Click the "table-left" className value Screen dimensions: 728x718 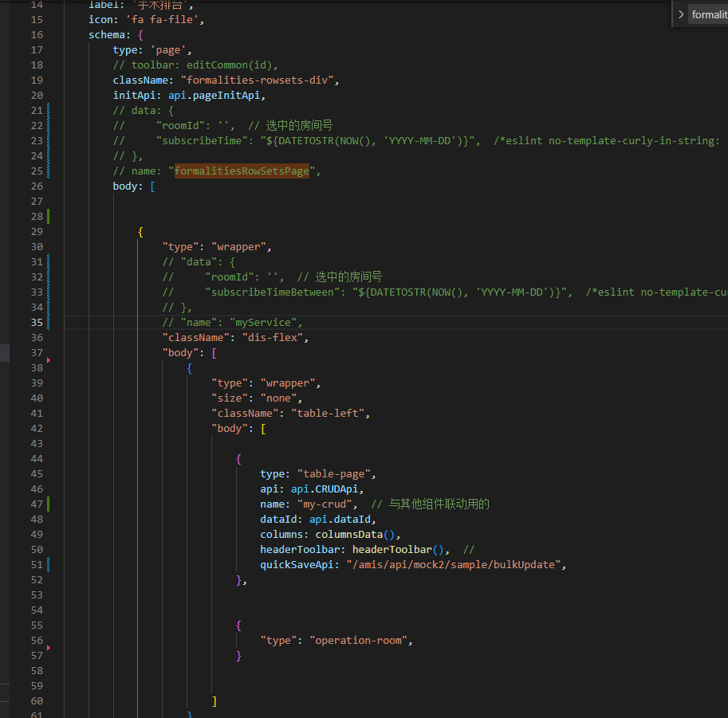328,413
